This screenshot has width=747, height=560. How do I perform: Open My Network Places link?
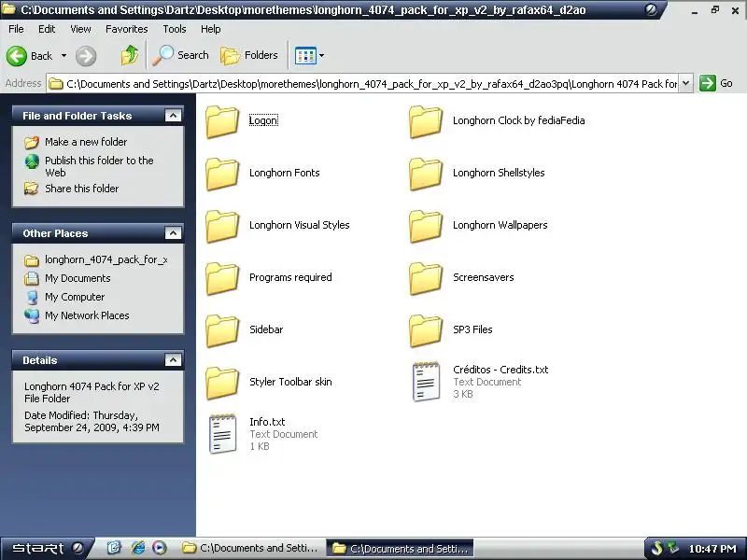click(87, 315)
